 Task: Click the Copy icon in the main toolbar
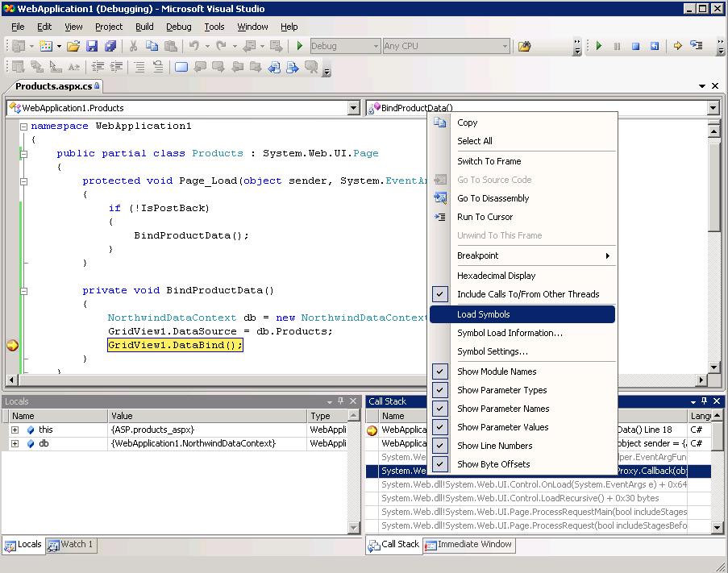pos(152,46)
